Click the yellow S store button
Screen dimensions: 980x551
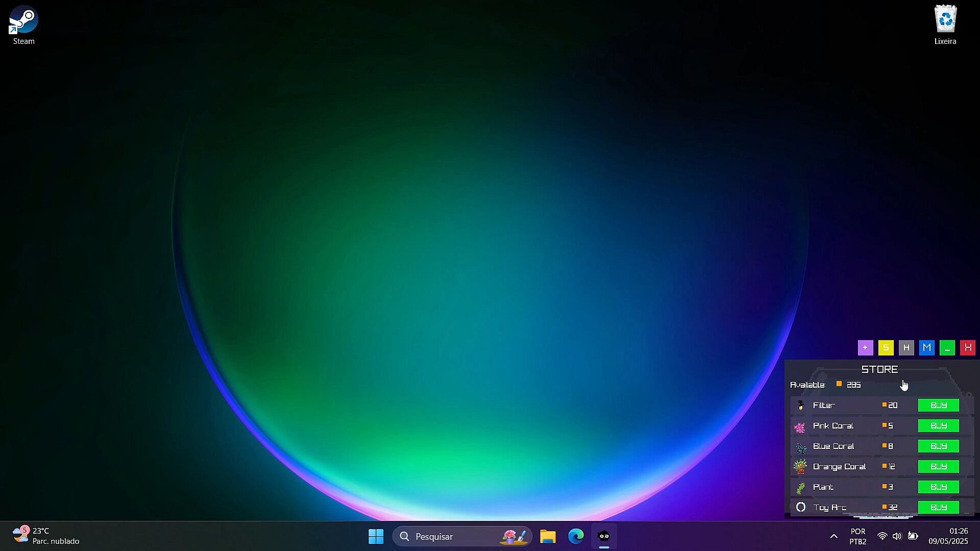[x=886, y=348]
